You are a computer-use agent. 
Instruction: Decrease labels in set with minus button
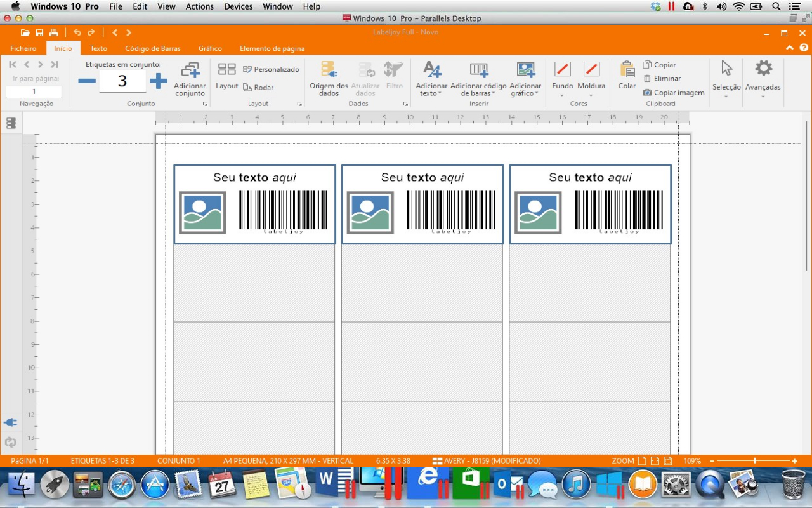coord(87,81)
